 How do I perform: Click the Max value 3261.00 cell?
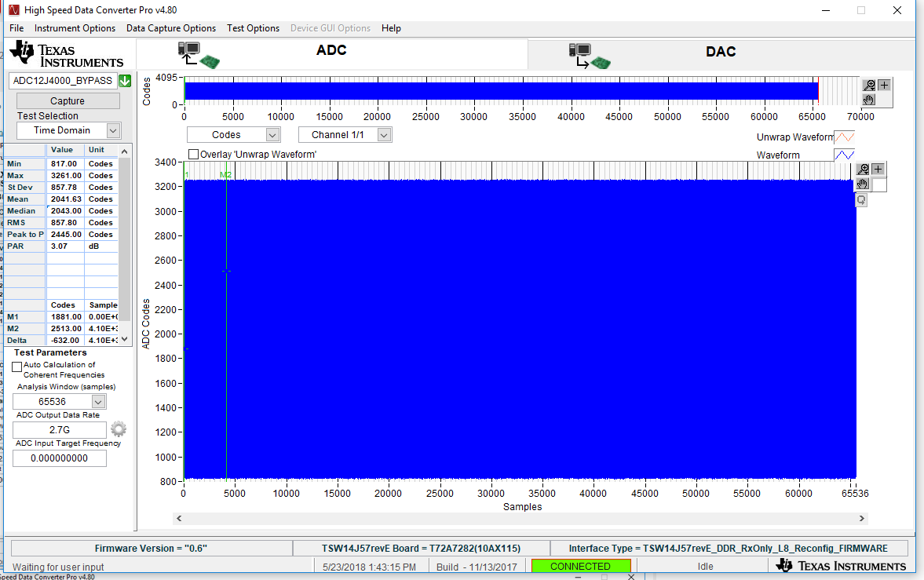click(65, 176)
